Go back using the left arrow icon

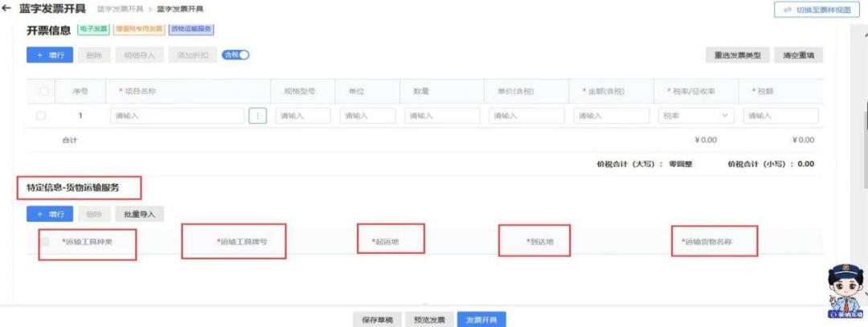[6, 10]
